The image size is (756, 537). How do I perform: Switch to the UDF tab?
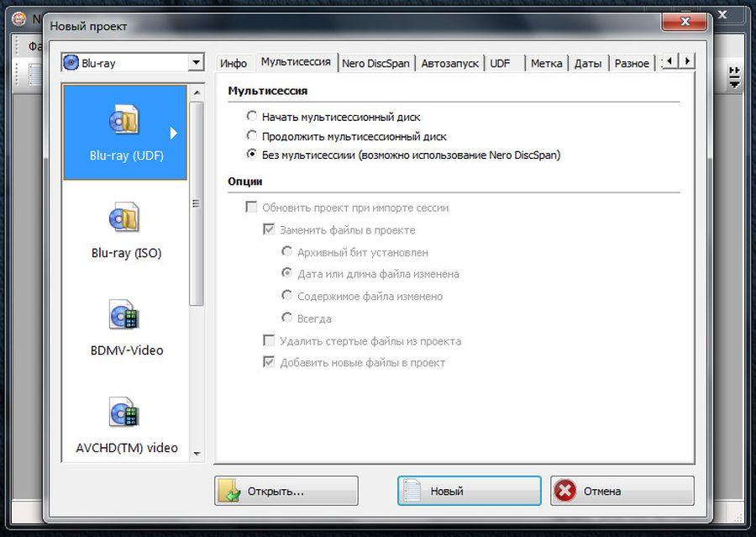coord(501,62)
